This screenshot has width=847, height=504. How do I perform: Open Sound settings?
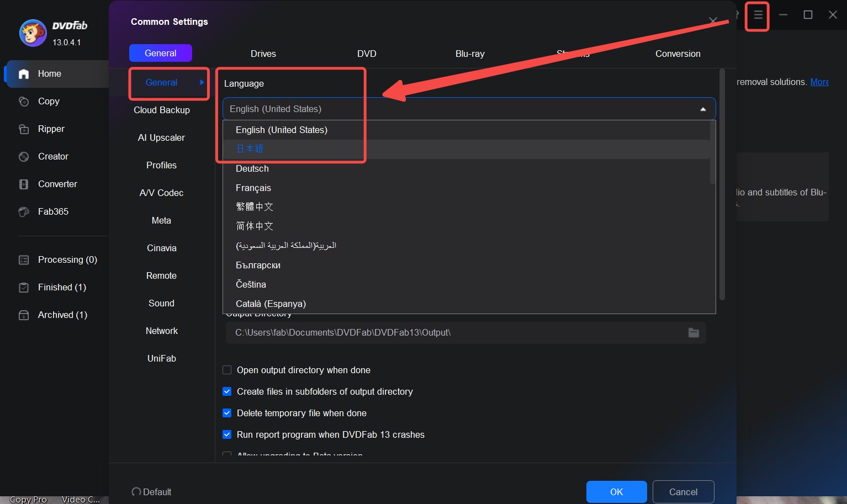coord(161,303)
